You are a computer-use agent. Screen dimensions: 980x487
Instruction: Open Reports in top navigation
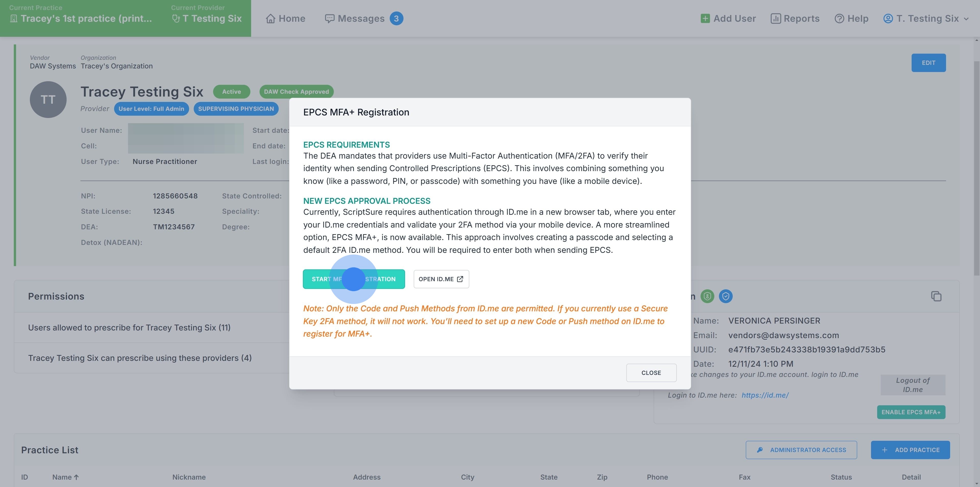point(795,18)
